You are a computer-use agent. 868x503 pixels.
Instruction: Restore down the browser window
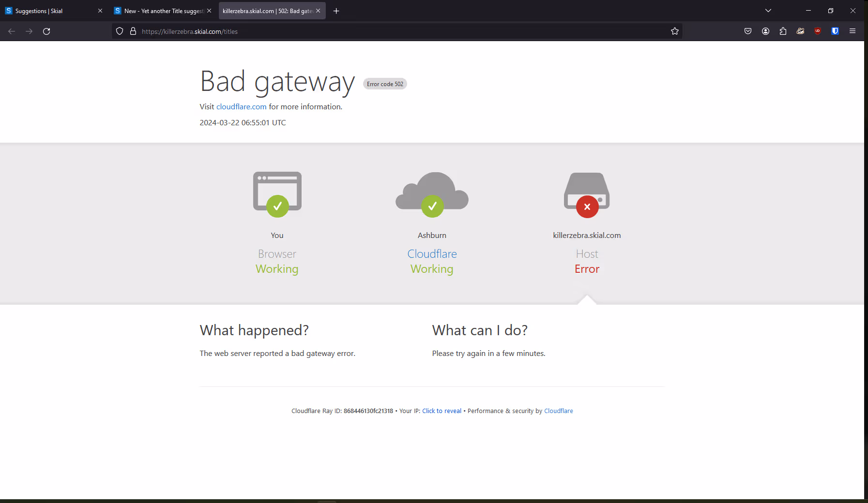(830, 11)
